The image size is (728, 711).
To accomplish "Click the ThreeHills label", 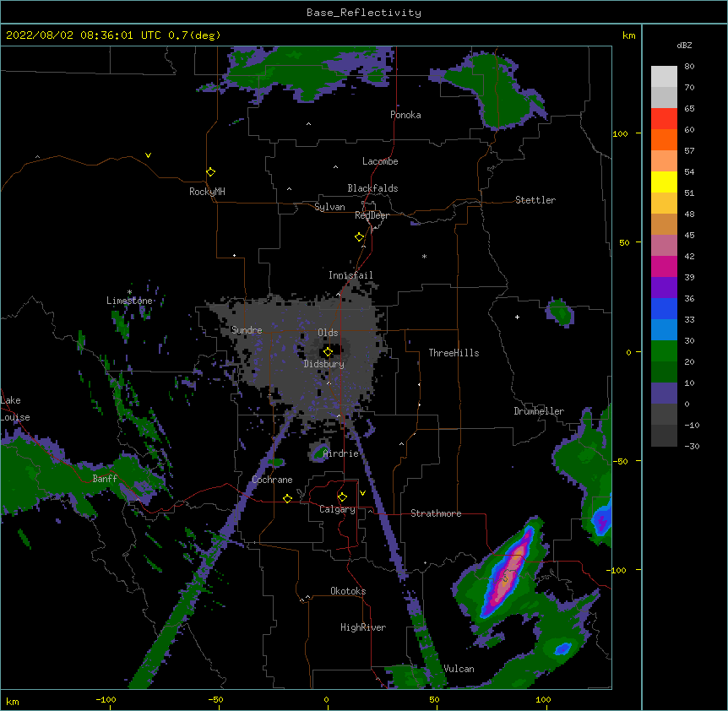I will (454, 353).
